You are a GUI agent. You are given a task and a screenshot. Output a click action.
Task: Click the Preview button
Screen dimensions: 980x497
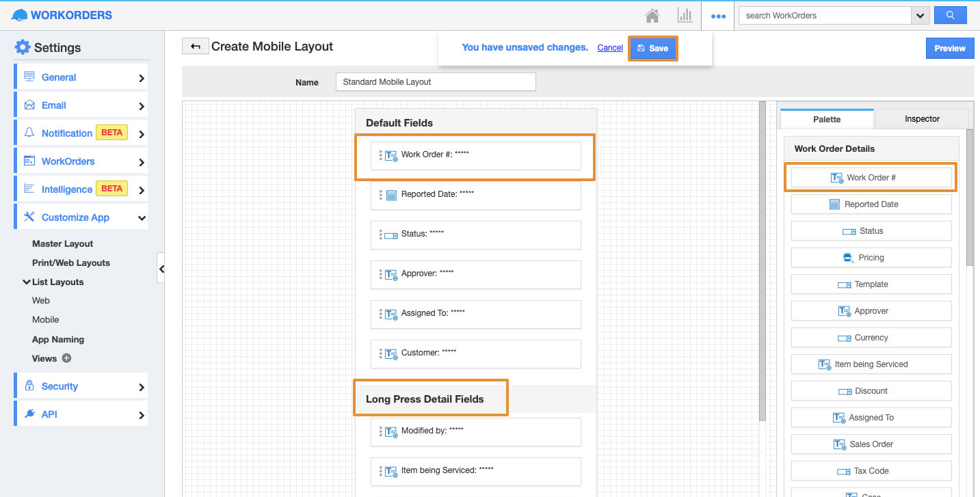pos(949,49)
